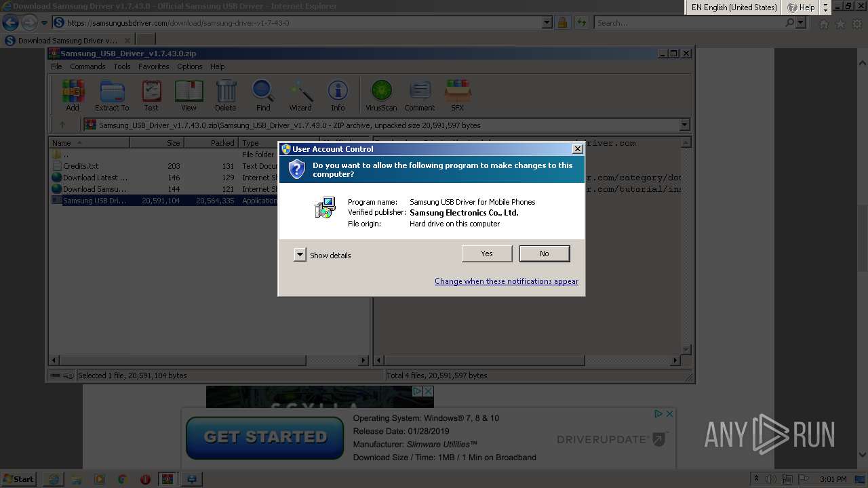Launch Opera from the taskbar
This screenshot has width=868, height=488.
[145, 479]
